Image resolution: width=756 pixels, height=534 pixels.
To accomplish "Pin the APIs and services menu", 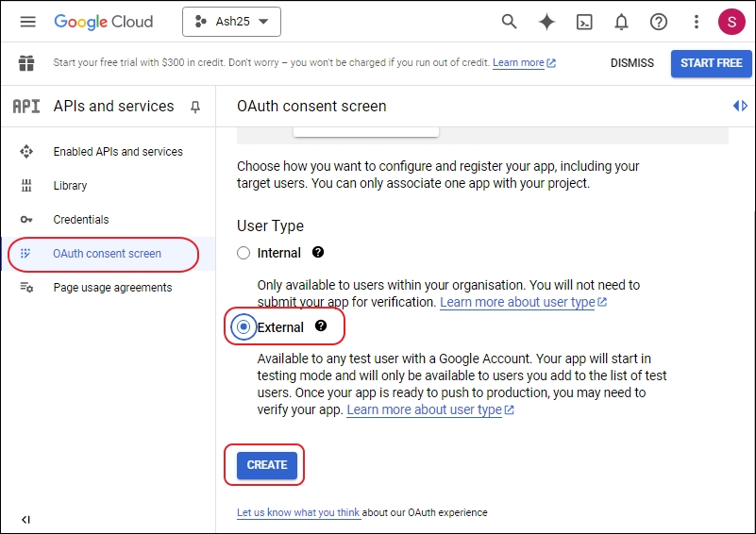I will click(195, 107).
